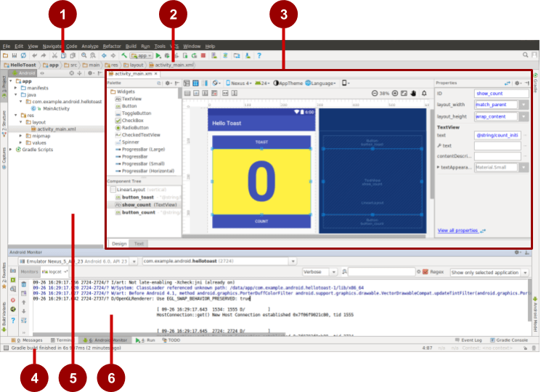Click the Project panel settings gear icon
The image size is (541, 392).
pos(90,73)
